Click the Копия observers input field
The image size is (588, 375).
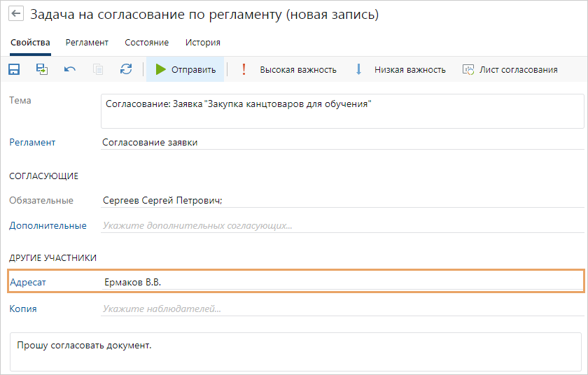click(x=342, y=308)
